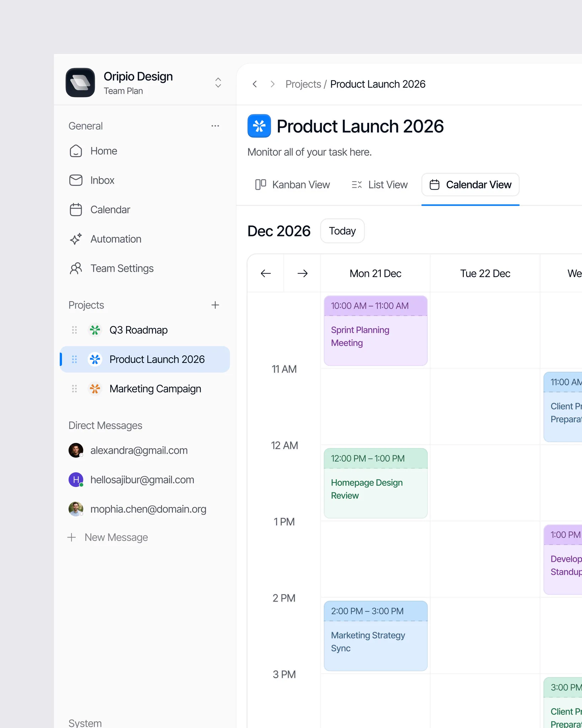Click the Dec 2026 month label
Screen dimensions: 582x728
(279, 231)
